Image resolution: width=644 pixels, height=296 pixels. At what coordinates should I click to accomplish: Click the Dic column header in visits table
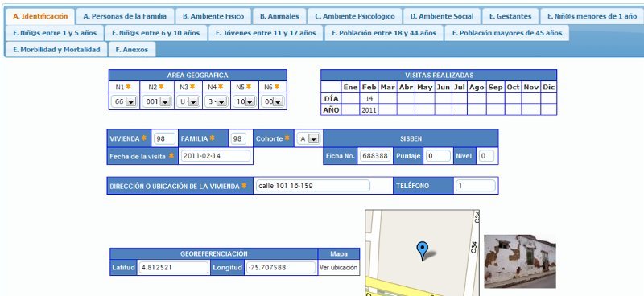tap(549, 87)
